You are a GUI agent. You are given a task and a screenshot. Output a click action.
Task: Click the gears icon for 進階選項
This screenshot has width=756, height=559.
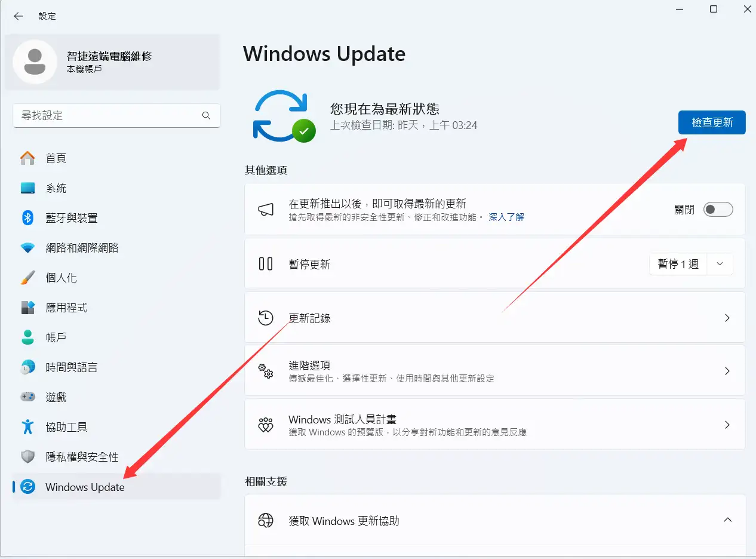click(x=266, y=371)
